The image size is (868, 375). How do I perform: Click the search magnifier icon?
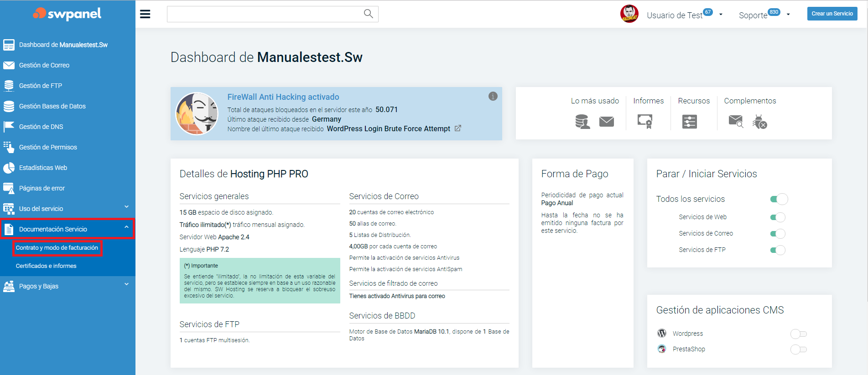click(369, 14)
